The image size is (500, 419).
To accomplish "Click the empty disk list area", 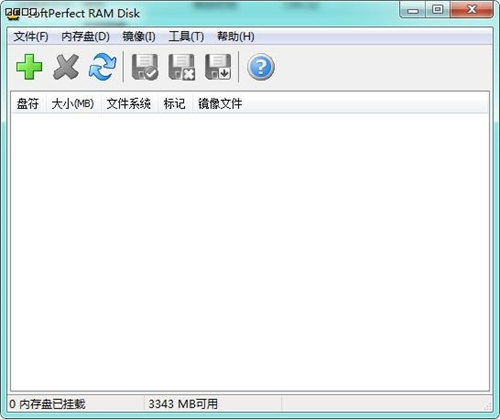I will point(250,252).
